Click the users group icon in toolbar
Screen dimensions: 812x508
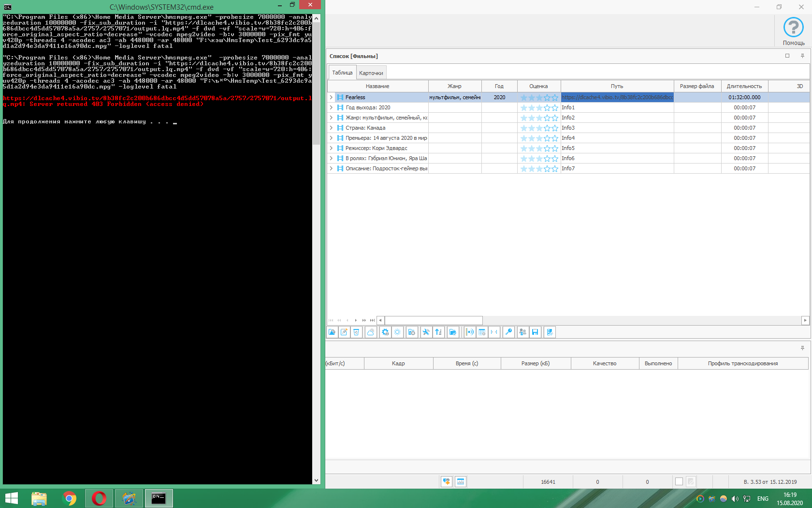pos(522,332)
